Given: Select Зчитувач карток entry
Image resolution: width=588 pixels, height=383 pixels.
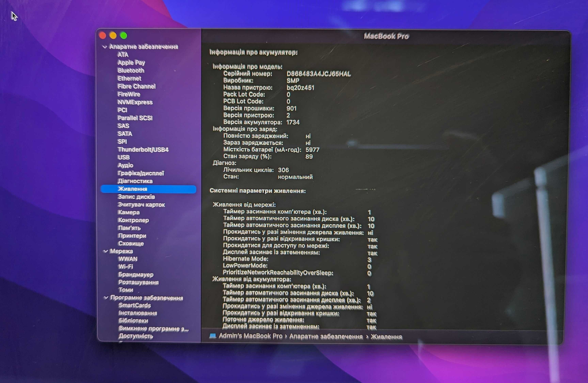Looking at the screenshot, I should tap(141, 205).
